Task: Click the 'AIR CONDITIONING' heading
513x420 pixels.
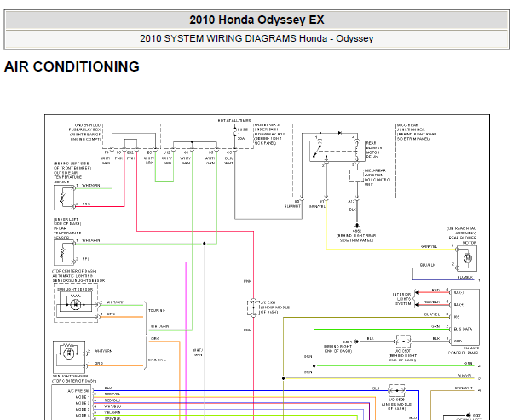Action: point(72,66)
